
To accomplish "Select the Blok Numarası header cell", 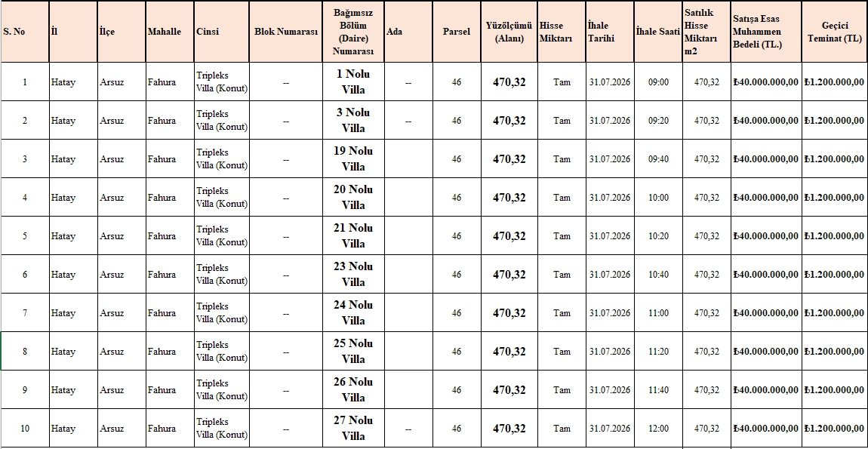I will pyautogui.click(x=285, y=32).
